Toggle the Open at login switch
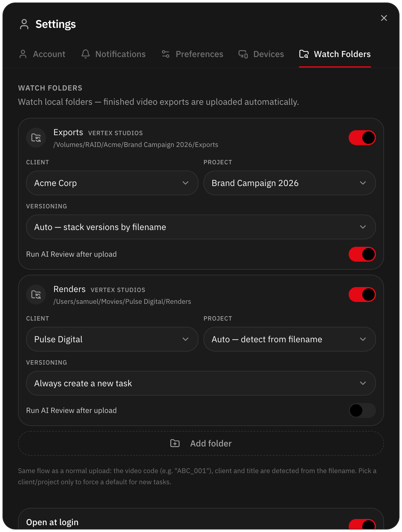The image size is (402, 532). (362, 525)
